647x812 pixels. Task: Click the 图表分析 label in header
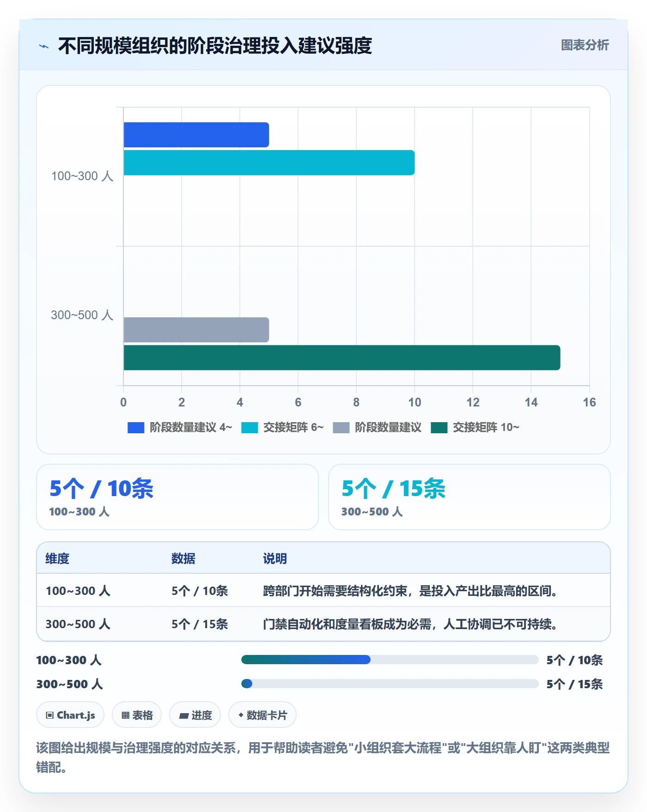585,45
